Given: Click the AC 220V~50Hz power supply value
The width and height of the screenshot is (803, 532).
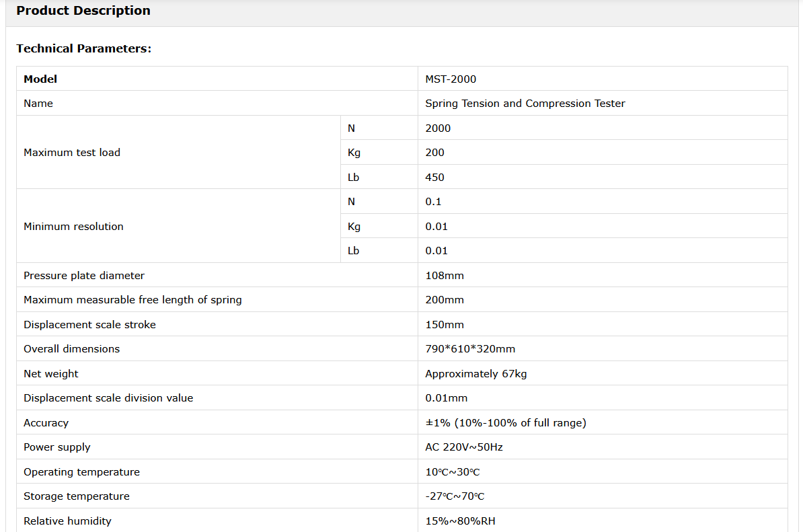Looking at the screenshot, I should pos(463,447).
